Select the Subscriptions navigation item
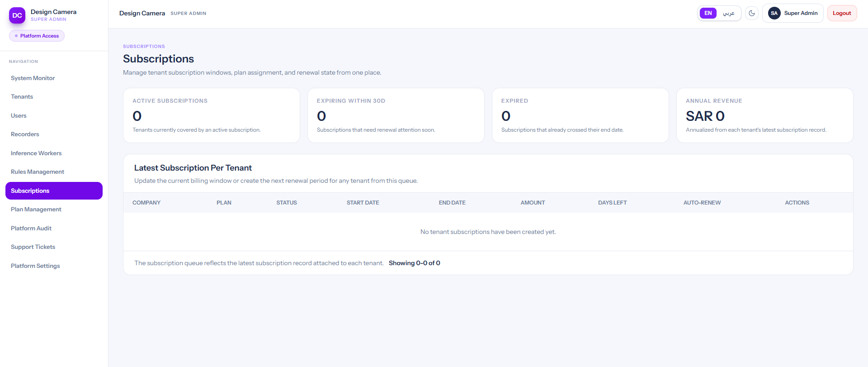 pos(54,191)
